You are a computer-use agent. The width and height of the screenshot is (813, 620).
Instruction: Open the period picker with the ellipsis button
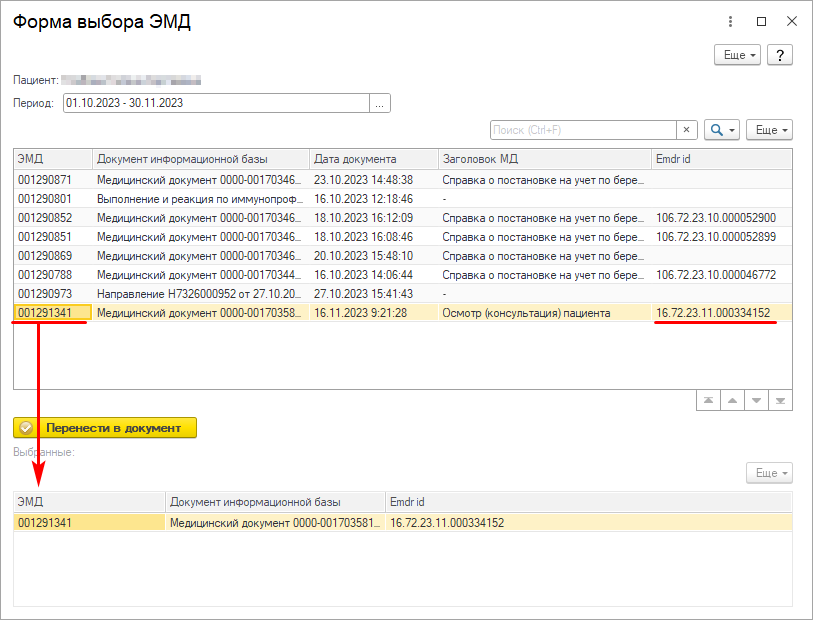379,103
